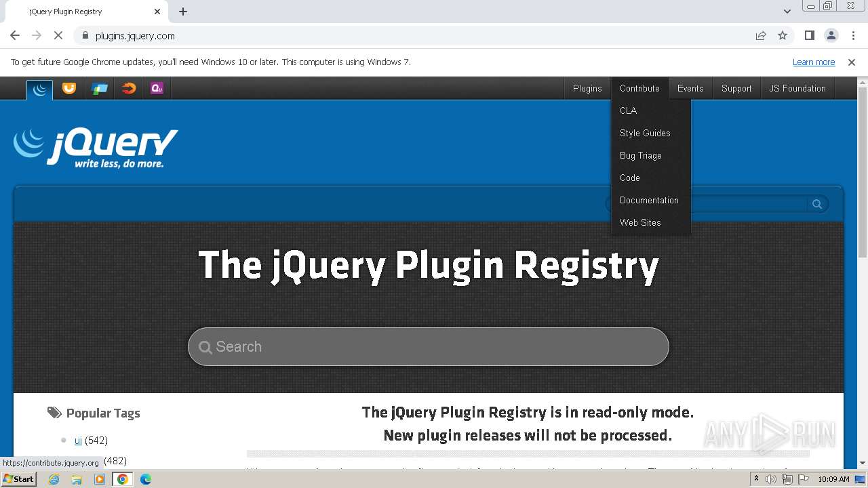Select Documentation from the Contribute dropdown
Image resolution: width=868 pixels, height=488 pixels.
coord(651,200)
